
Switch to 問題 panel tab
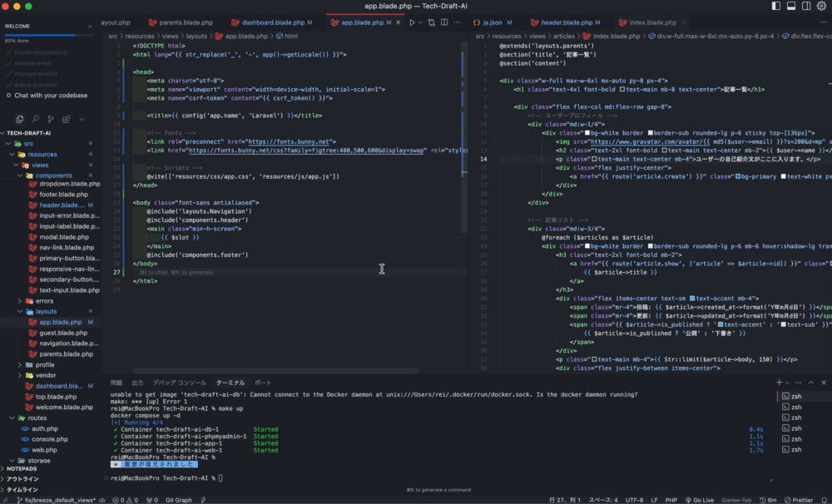pyautogui.click(x=116, y=383)
